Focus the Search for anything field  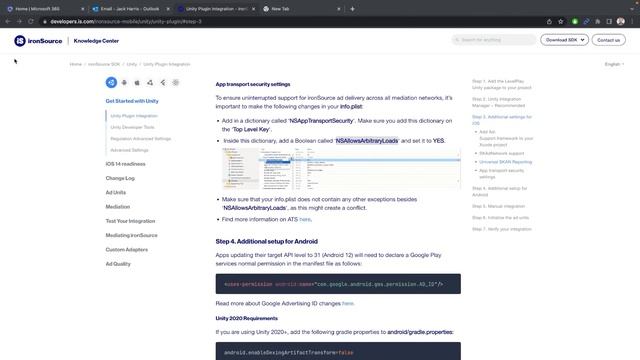pyautogui.click(x=493, y=40)
